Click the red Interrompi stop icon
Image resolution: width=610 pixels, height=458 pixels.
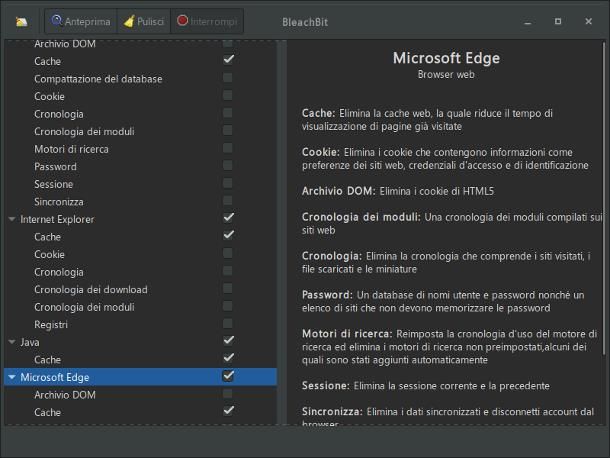click(182, 20)
